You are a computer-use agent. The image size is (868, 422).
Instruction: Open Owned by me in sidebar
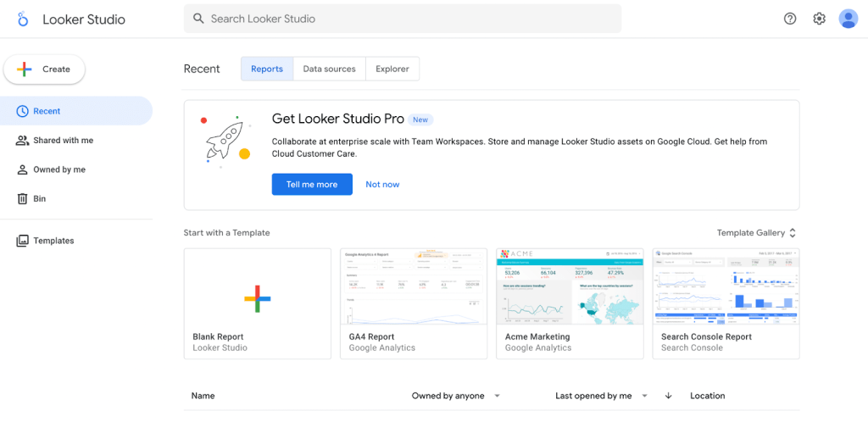pyautogui.click(x=75, y=169)
